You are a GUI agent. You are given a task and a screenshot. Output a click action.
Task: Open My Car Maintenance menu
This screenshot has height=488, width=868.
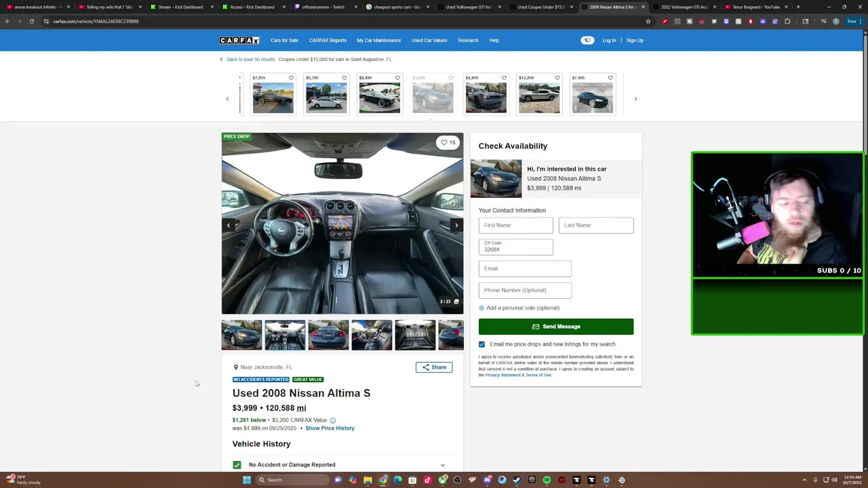(x=378, y=40)
